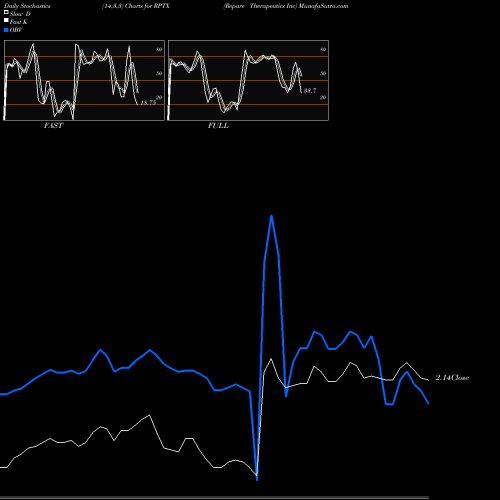Open the FULL stochastic chart panel
Image resolution: width=500 pixels, height=500 pixels.
coord(248,80)
